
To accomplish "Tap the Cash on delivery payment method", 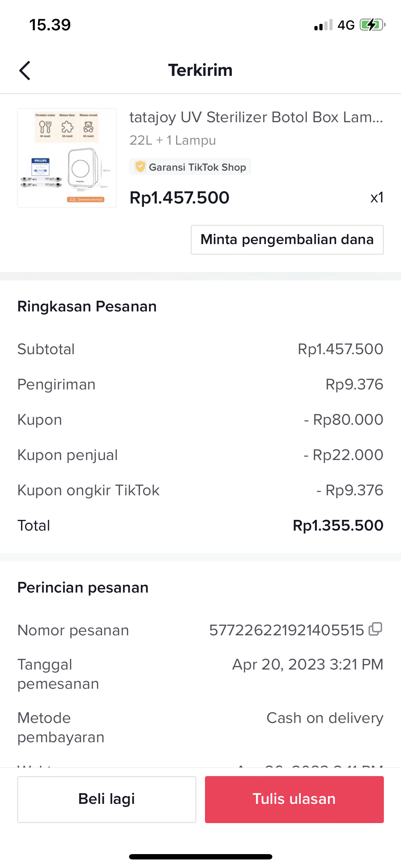I will pos(325,718).
